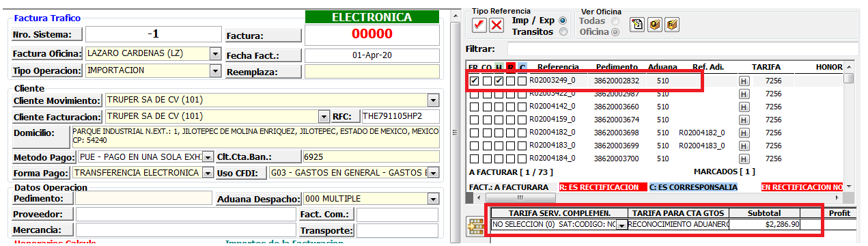Select the Imp / Exp radio button
Image resolution: width=868 pixels, height=246 pixels.
coord(563,20)
